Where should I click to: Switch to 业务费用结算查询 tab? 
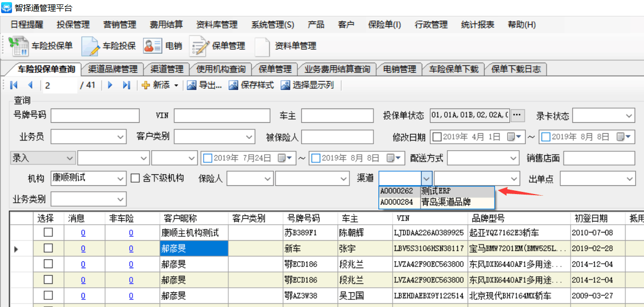pyautogui.click(x=337, y=69)
